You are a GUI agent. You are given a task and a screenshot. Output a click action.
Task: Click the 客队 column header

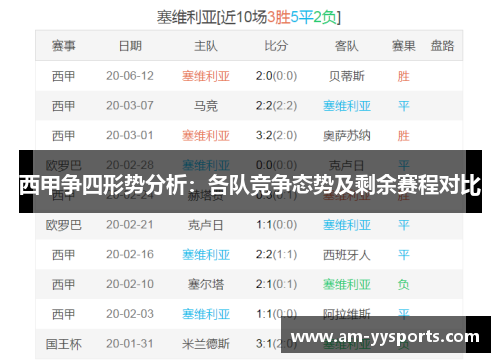click(347, 46)
